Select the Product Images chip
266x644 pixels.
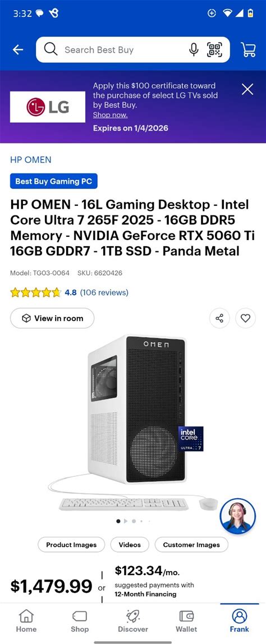coord(71,545)
